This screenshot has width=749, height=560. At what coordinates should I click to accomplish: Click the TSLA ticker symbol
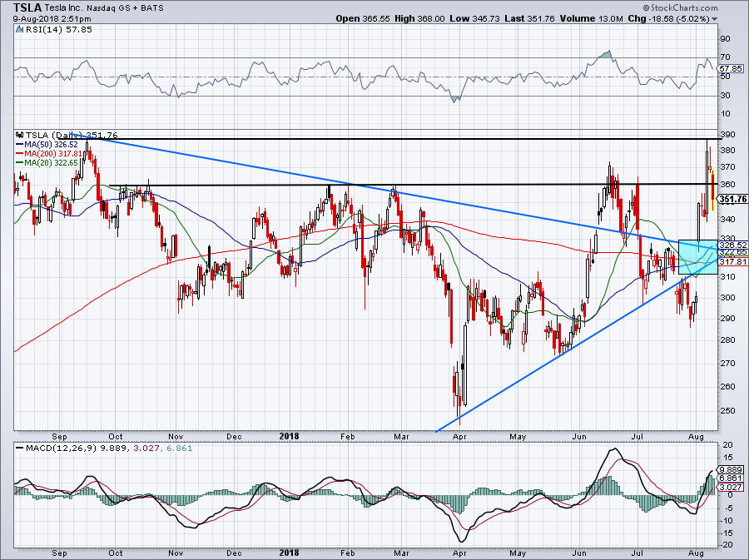point(28,7)
